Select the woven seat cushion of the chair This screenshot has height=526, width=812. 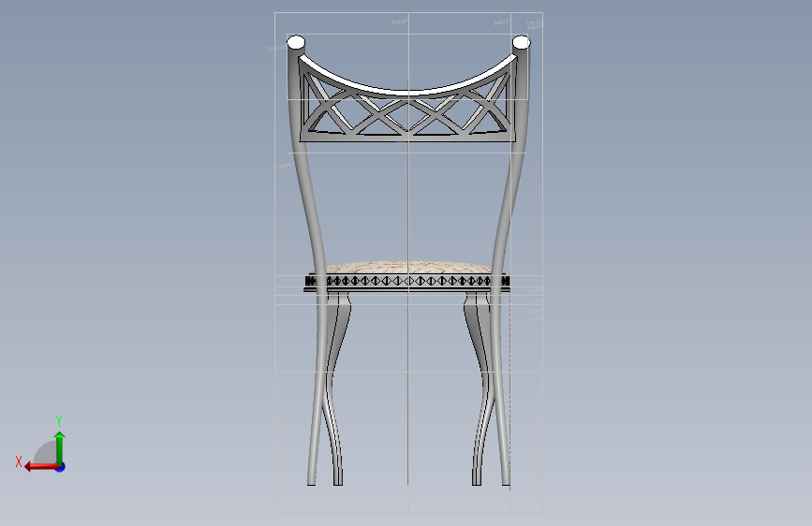pyautogui.click(x=408, y=267)
